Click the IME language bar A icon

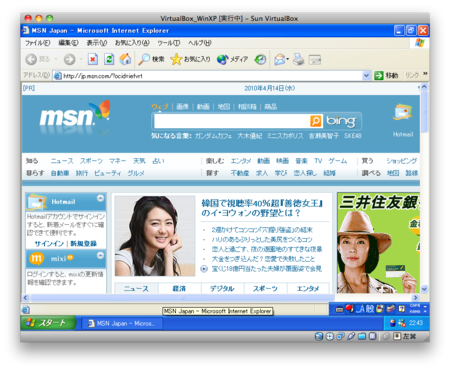(x=360, y=309)
